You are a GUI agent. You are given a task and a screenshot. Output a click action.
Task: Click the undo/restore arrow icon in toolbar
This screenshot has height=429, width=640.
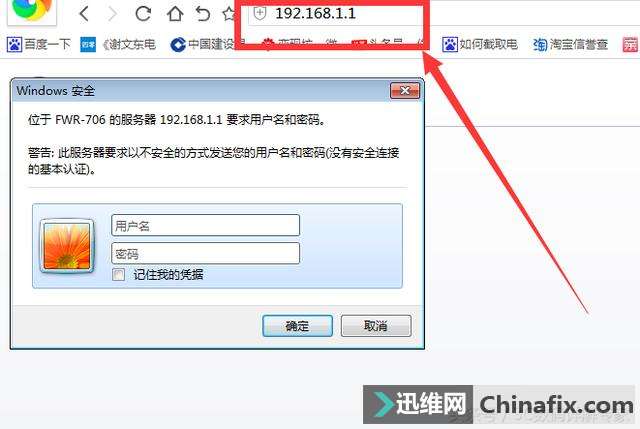tap(203, 14)
